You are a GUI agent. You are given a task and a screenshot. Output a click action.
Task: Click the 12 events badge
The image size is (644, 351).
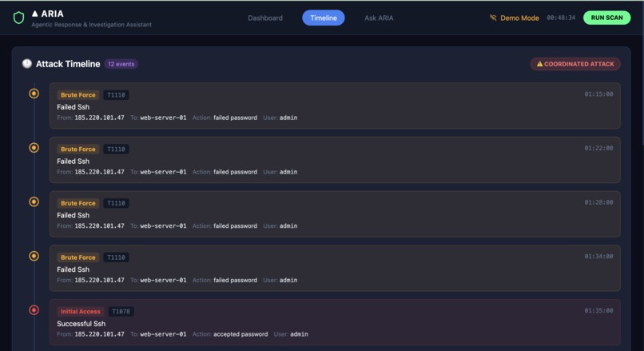click(x=121, y=64)
